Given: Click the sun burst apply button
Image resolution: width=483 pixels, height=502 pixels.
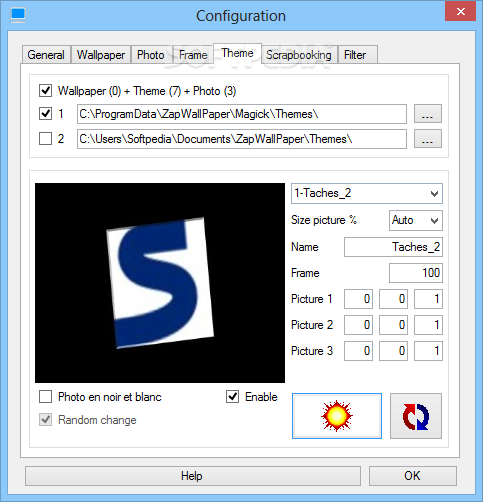Looking at the screenshot, I should (337, 416).
